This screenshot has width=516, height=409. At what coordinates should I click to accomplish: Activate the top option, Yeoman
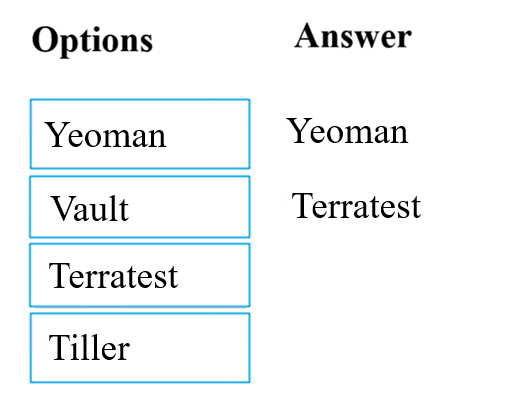140,134
